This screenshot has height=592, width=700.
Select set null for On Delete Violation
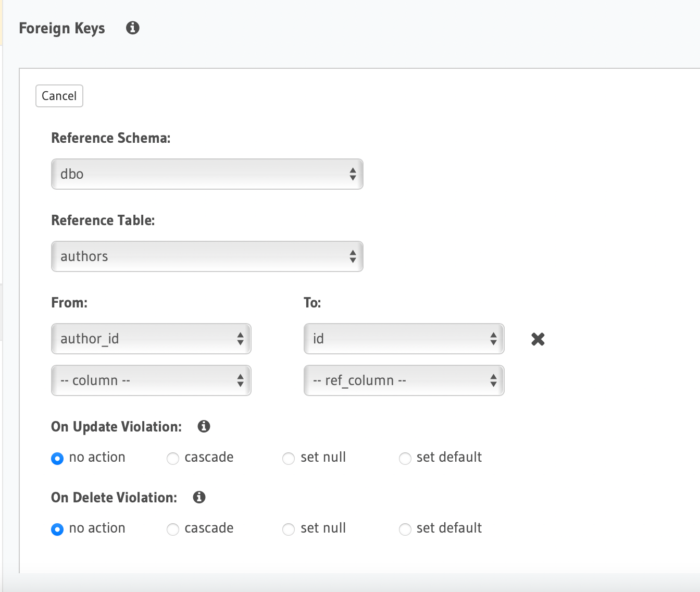tap(288, 529)
